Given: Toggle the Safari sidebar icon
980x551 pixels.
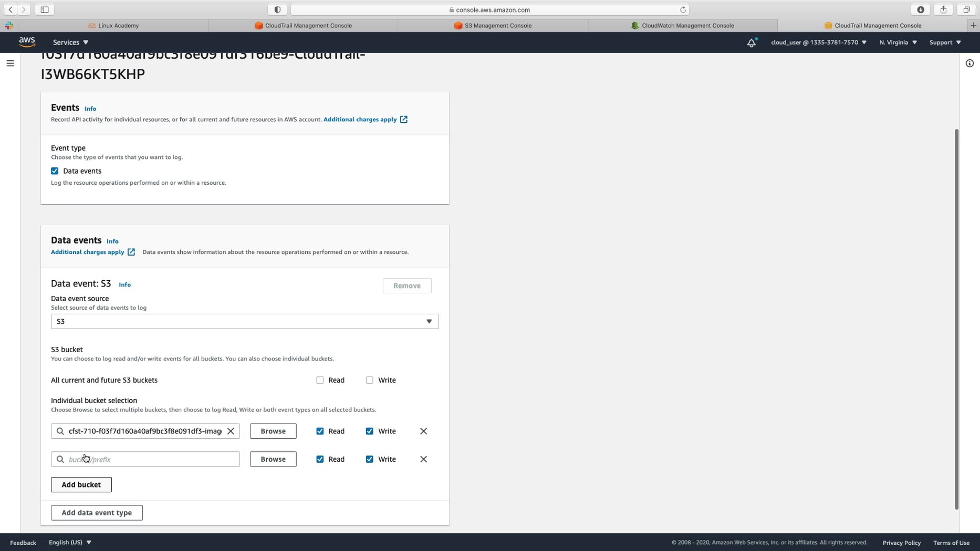Looking at the screenshot, I should pyautogui.click(x=45, y=9).
